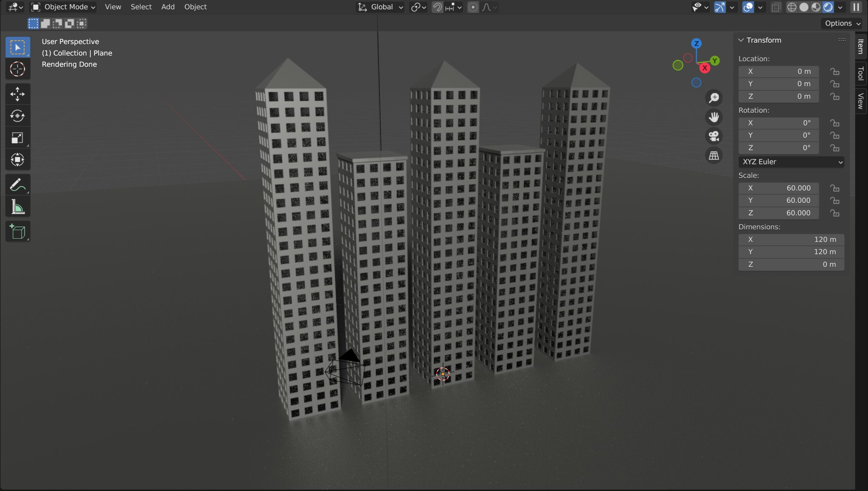The image size is (868, 491).
Task: Select the Move tool in the toolbar
Action: point(18,94)
